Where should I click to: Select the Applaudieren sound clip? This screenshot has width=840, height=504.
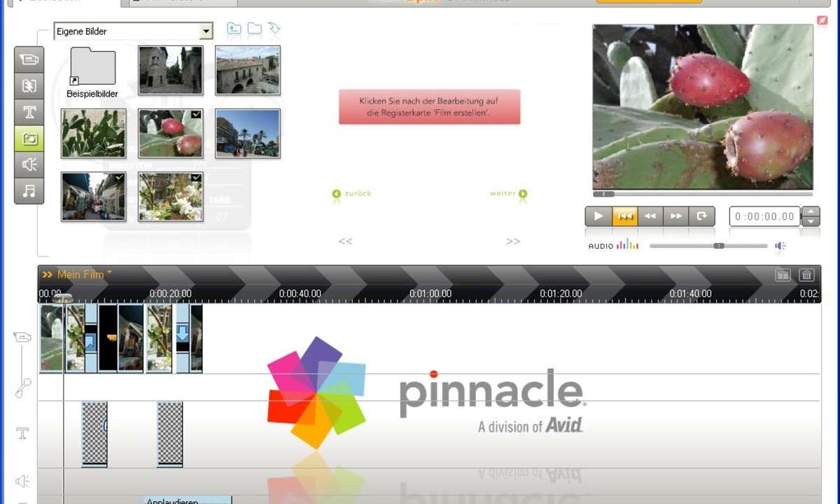[188, 500]
